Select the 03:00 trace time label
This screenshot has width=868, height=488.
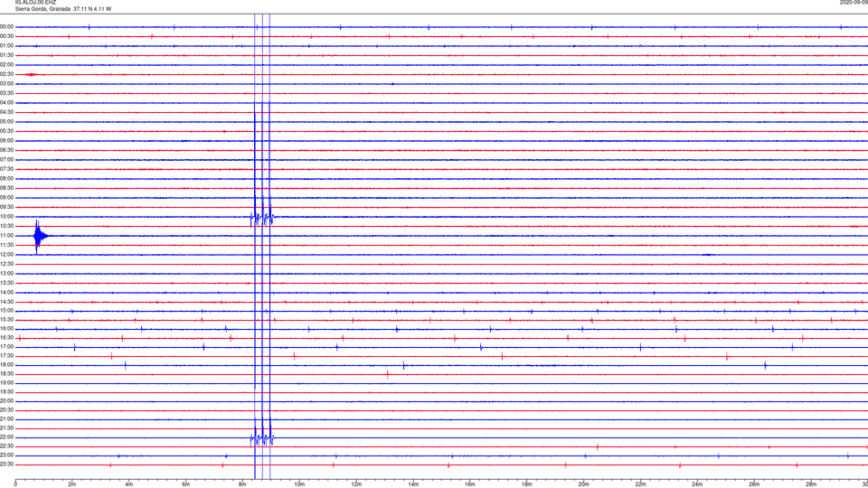[6, 83]
